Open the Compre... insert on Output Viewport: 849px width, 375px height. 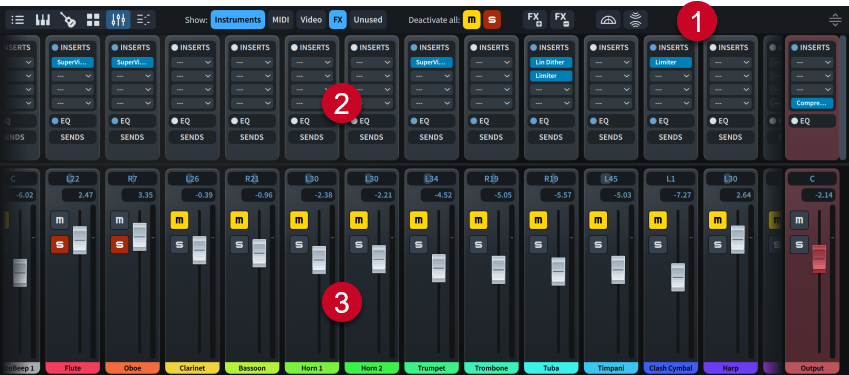click(812, 103)
